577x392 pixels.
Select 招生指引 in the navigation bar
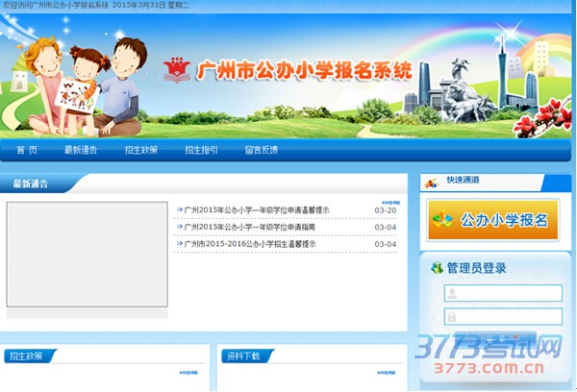[201, 150]
